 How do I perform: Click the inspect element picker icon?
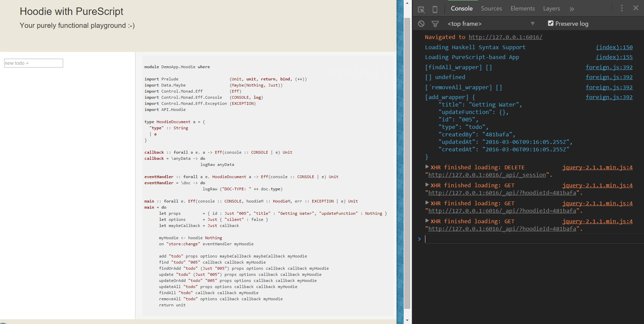(x=421, y=9)
